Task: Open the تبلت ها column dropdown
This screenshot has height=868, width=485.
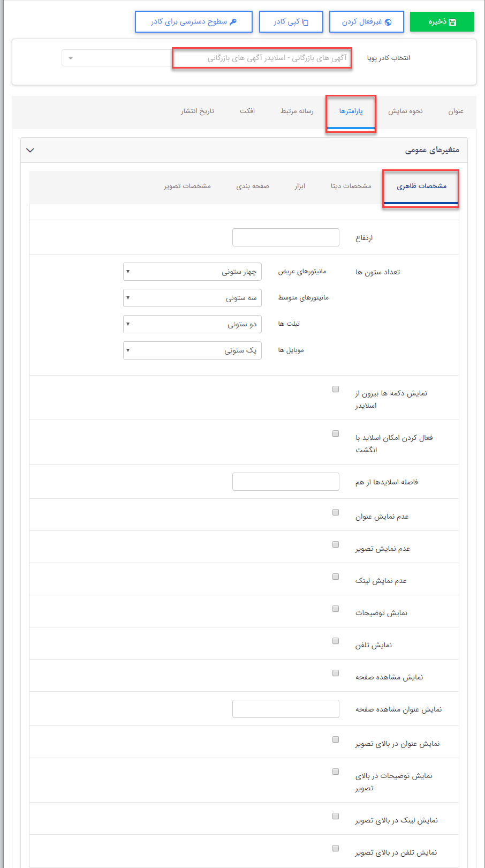Action: tap(192, 324)
